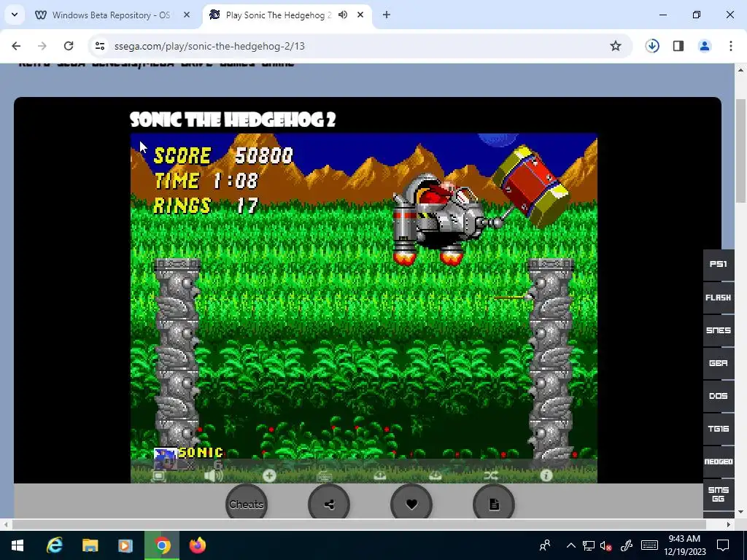Click the horizontal page scrollbar thumb

(x=359, y=524)
